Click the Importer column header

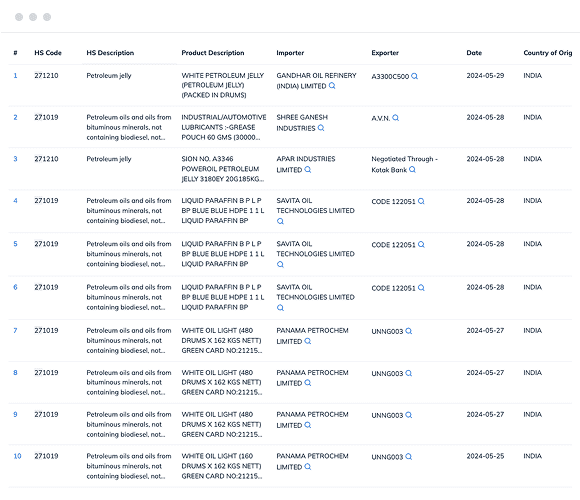point(290,53)
